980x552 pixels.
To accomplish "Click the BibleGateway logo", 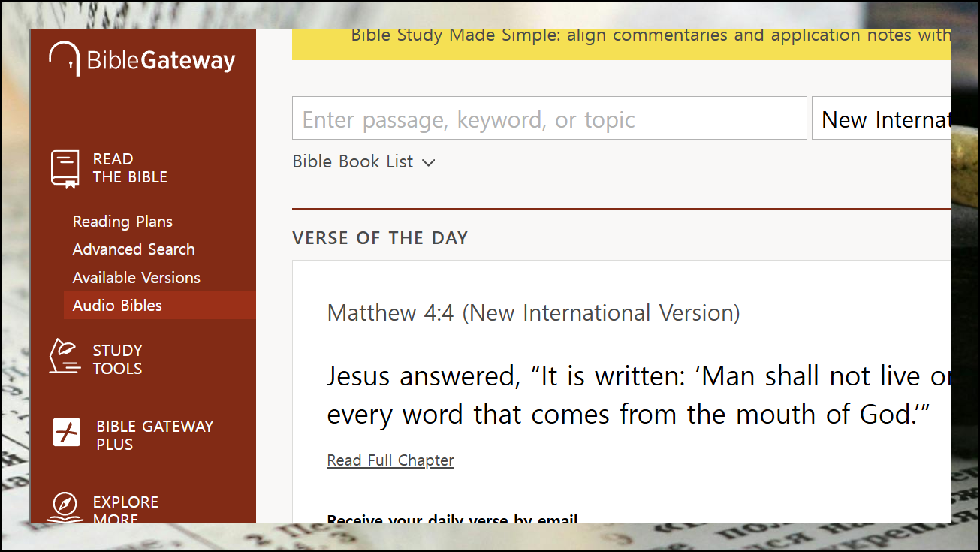I will pos(142,59).
